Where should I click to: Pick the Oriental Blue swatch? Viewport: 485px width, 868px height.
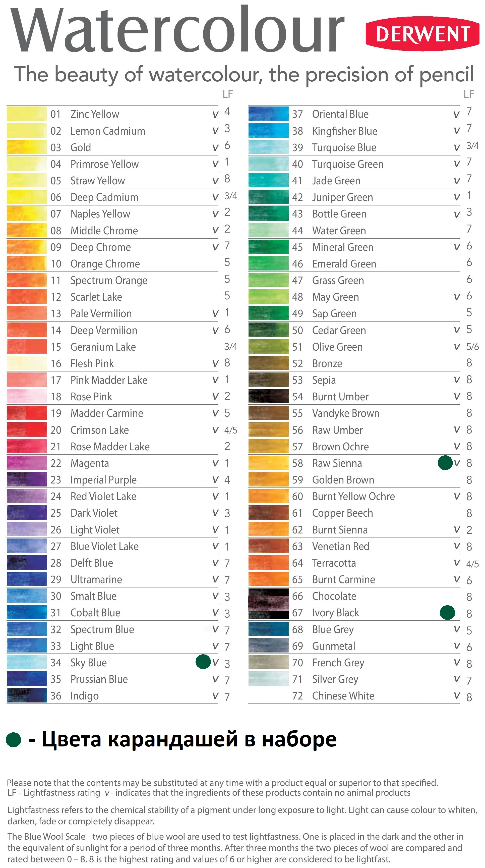pos(268,114)
